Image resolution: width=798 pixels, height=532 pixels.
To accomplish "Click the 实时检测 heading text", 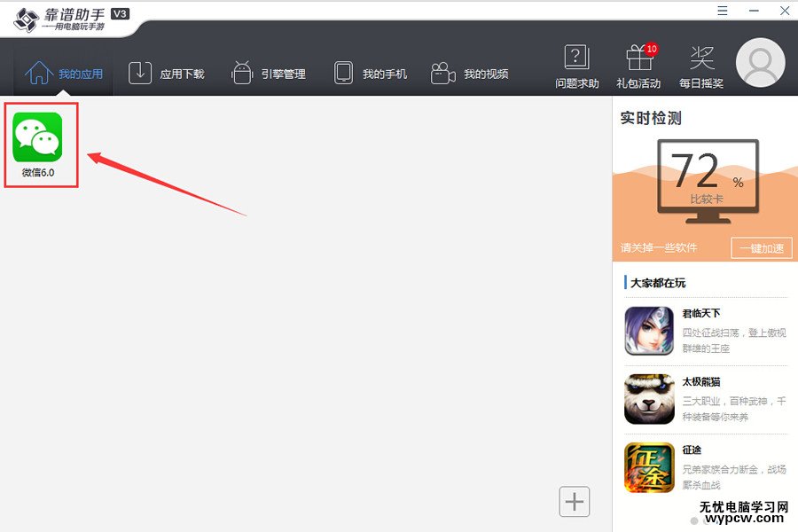I will [651, 118].
